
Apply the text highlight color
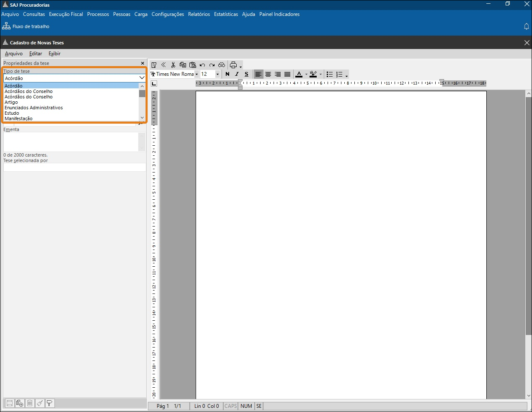point(313,74)
